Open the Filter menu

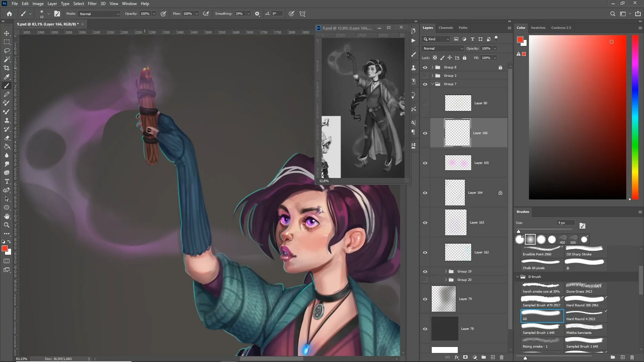[92, 4]
